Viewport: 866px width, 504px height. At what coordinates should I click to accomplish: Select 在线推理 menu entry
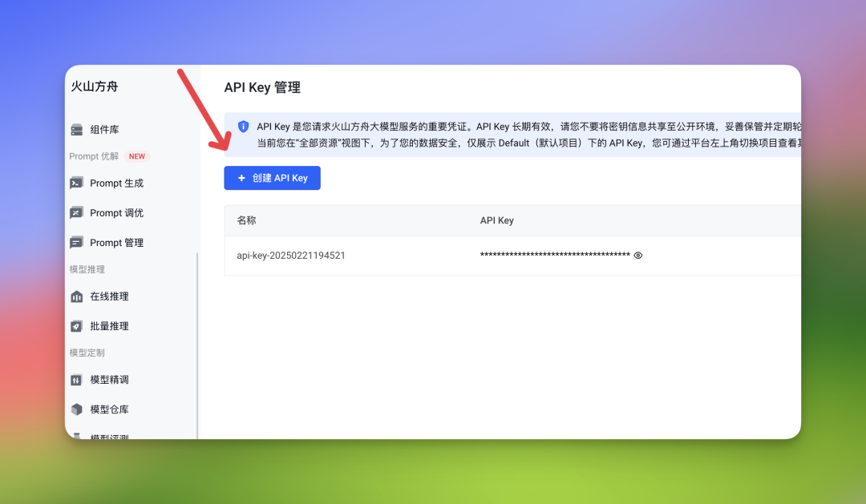109,296
